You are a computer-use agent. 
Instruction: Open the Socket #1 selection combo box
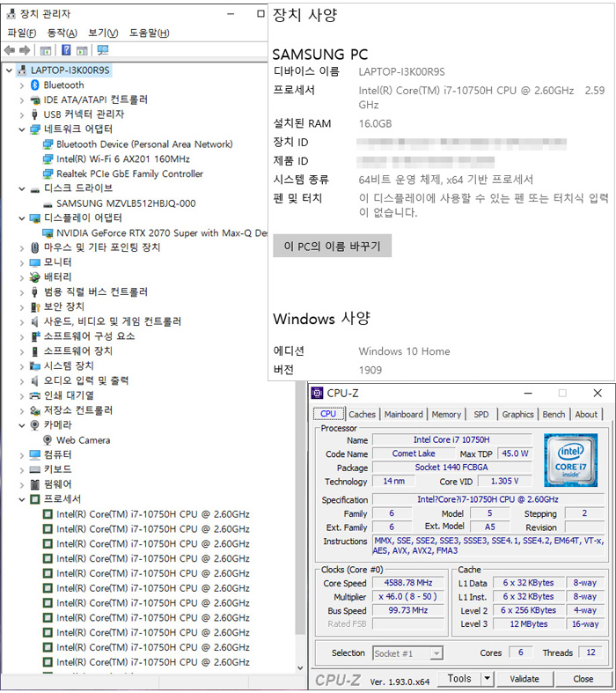click(x=407, y=653)
